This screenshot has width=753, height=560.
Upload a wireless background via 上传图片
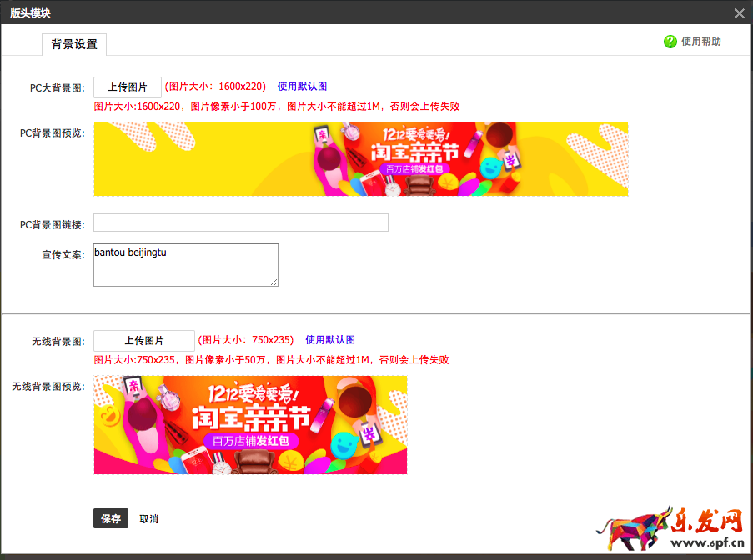click(145, 340)
